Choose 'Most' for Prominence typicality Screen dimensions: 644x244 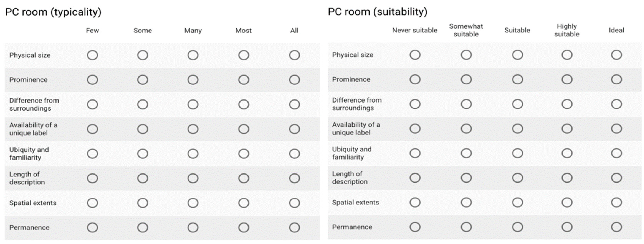coord(244,80)
